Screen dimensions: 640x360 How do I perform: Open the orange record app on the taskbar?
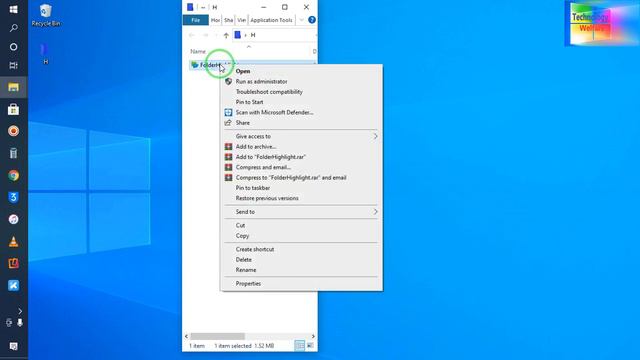point(13,131)
